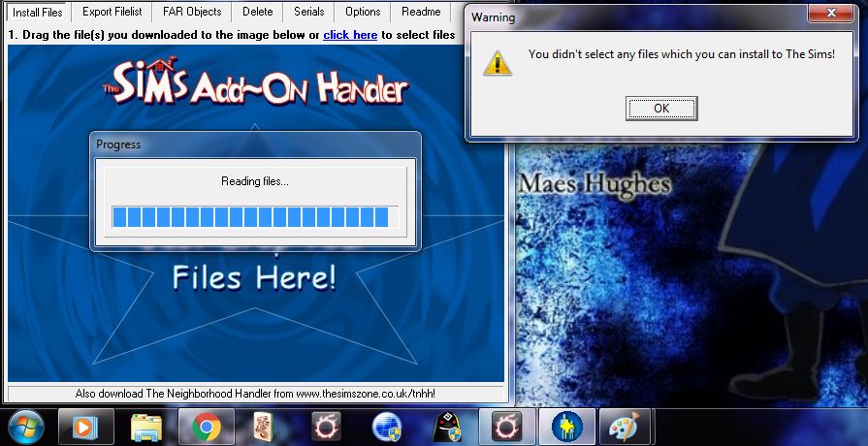Click the Neighborhood Handler download status bar text

click(255, 394)
